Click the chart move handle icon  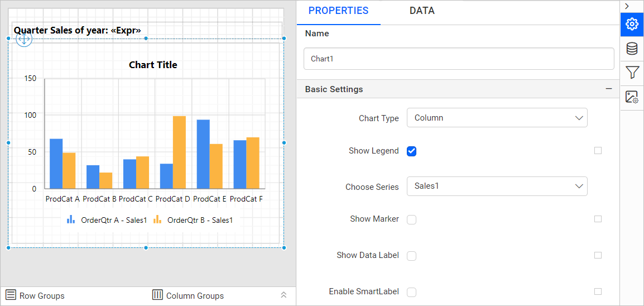pos(24,40)
